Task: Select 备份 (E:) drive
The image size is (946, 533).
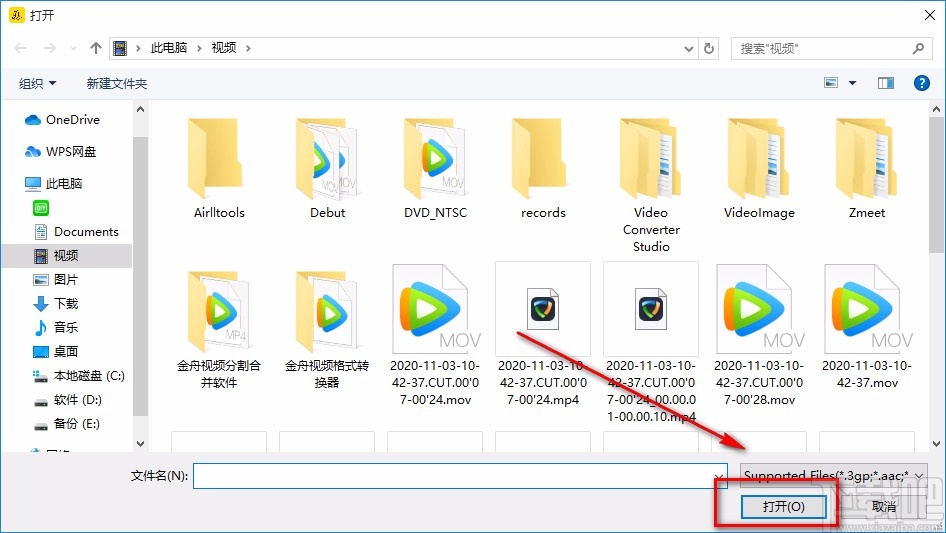Action: click(x=67, y=424)
